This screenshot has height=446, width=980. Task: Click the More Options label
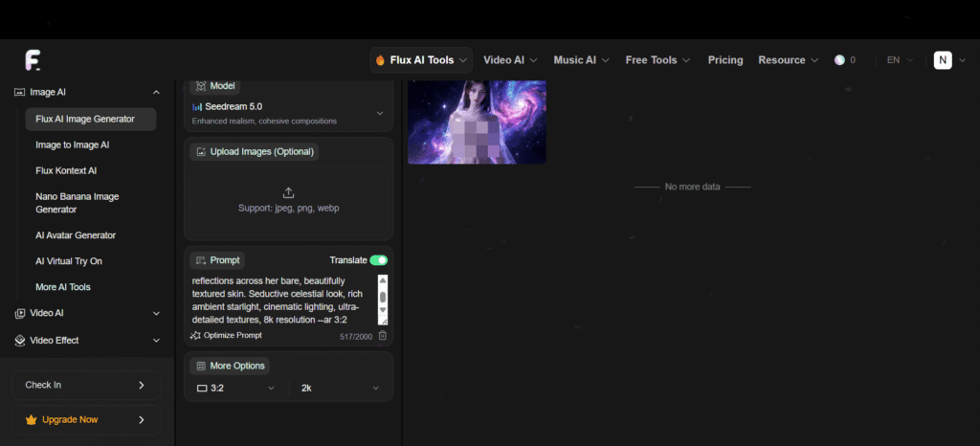click(230, 366)
